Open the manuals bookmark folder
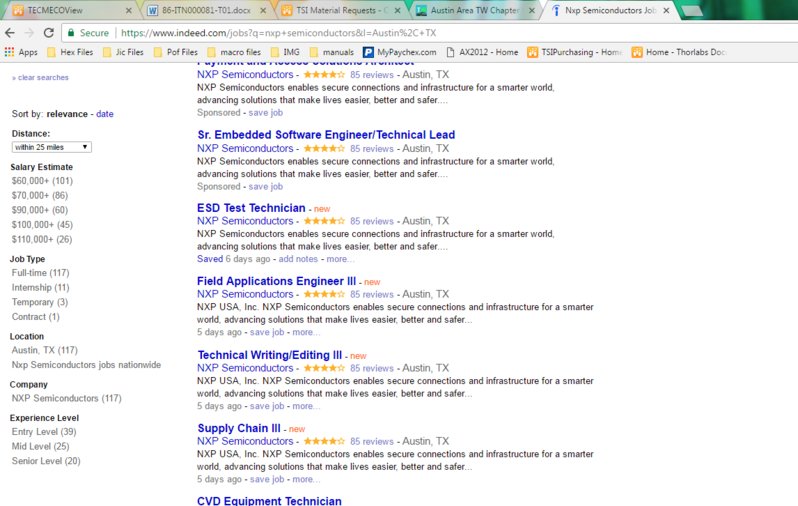This screenshot has width=798, height=506. click(331, 52)
